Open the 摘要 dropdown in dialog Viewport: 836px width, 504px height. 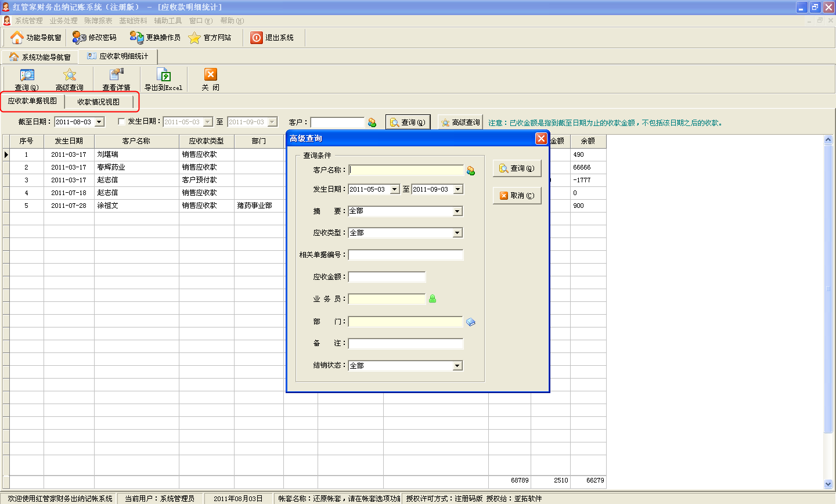[x=457, y=211]
